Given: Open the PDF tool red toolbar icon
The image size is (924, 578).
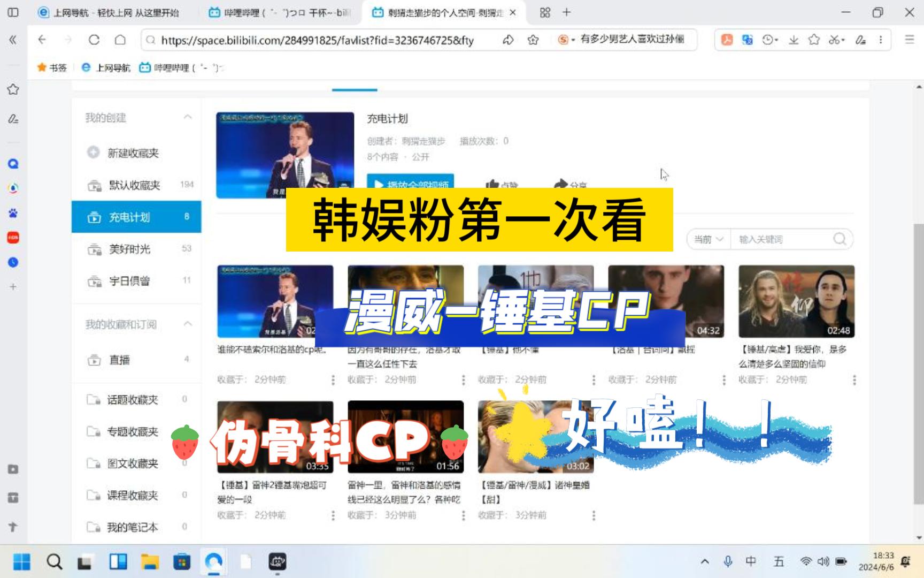Looking at the screenshot, I should point(727,40).
